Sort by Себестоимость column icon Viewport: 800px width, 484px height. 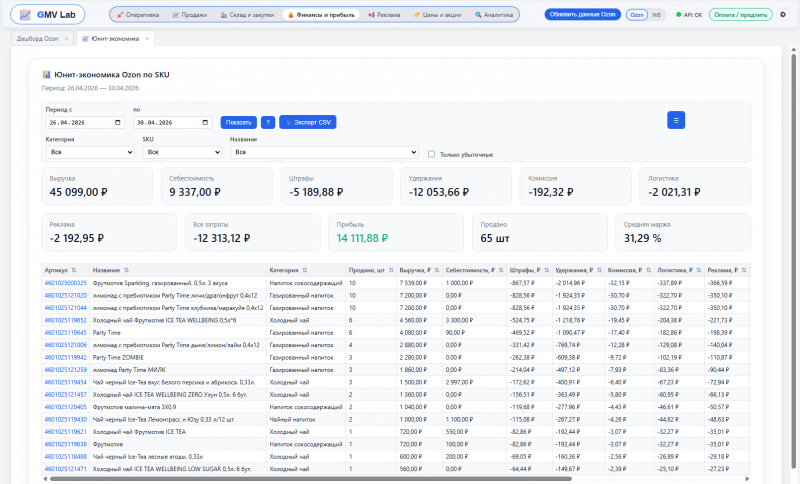[x=501, y=270]
